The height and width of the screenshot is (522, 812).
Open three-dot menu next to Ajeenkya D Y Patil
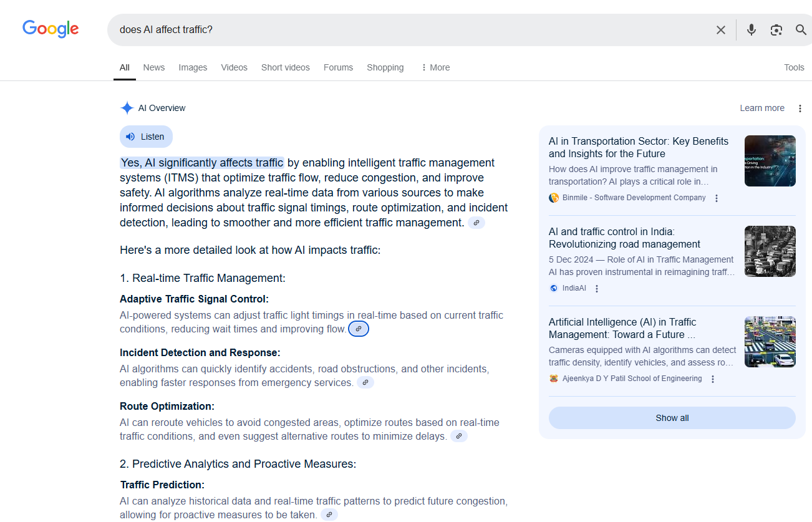tap(713, 379)
